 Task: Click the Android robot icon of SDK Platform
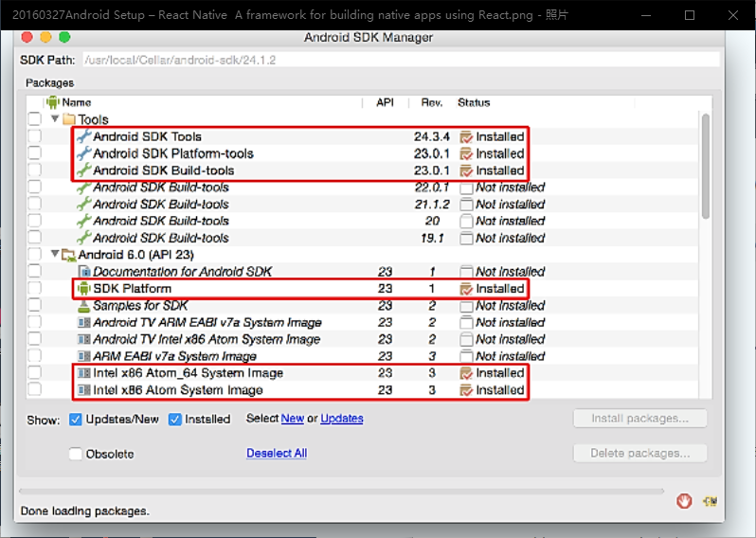coord(84,288)
